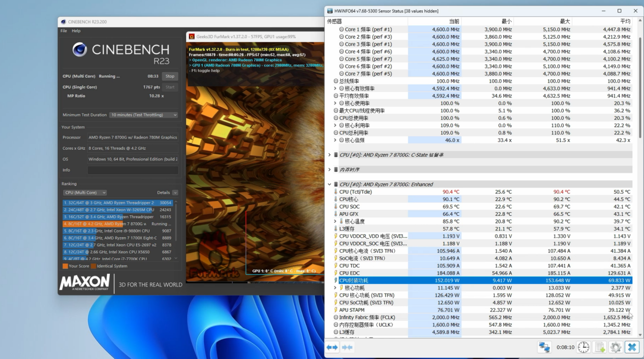Expand the C-State sensor group
644x359 pixels.
(x=329, y=155)
